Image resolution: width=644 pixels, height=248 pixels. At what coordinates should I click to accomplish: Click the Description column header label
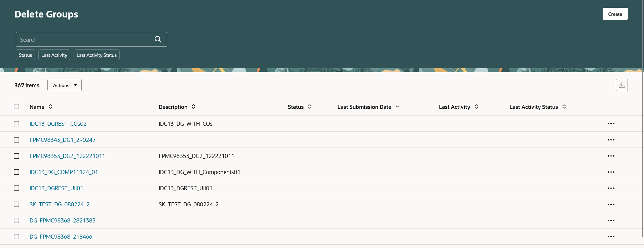173,107
